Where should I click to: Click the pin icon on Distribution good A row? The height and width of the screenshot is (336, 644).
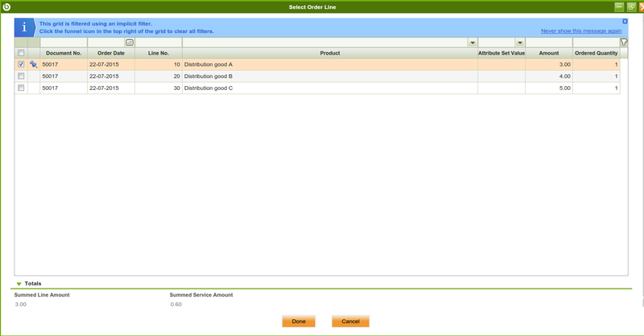[34, 64]
